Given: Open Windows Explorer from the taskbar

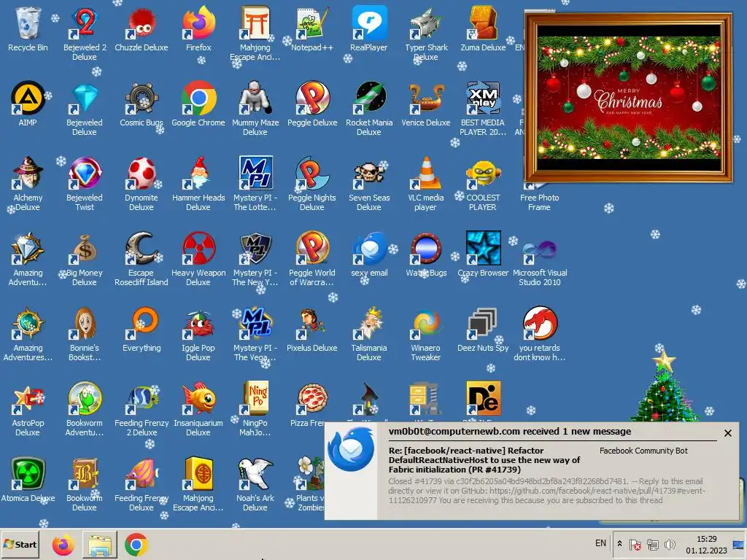Looking at the screenshot, I should pos(99,544).
